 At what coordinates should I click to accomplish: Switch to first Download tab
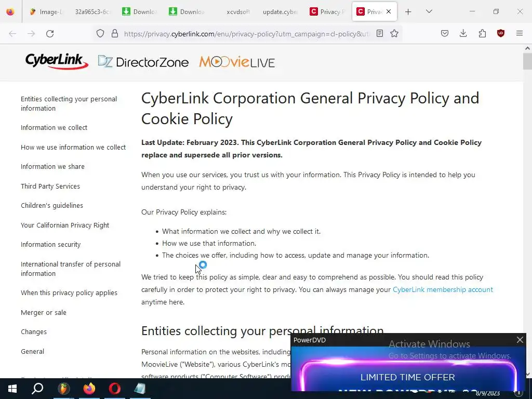pyautogui.click(x=139, y=12)
